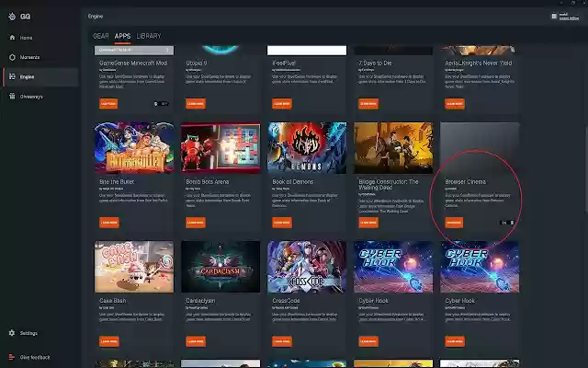Click the Download the Mod button

point(134,50)
